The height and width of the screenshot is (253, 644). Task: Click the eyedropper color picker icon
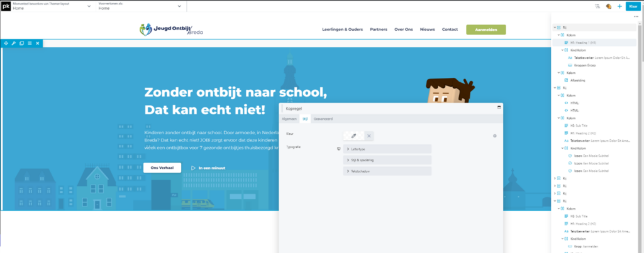pyautogui.click(x=353, y=136)
